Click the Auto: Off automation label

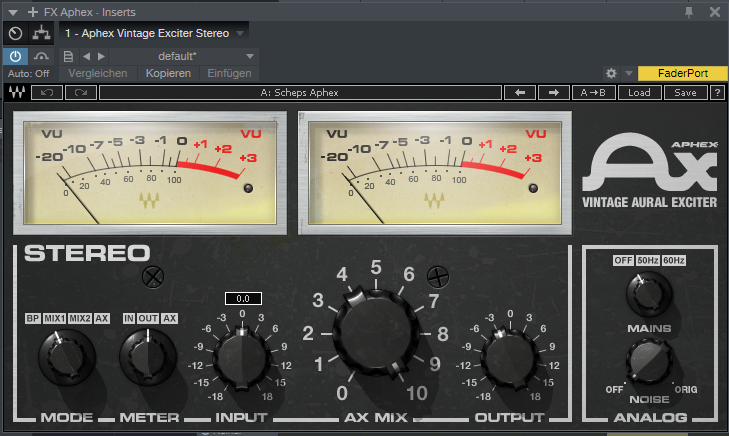[28, 73]
